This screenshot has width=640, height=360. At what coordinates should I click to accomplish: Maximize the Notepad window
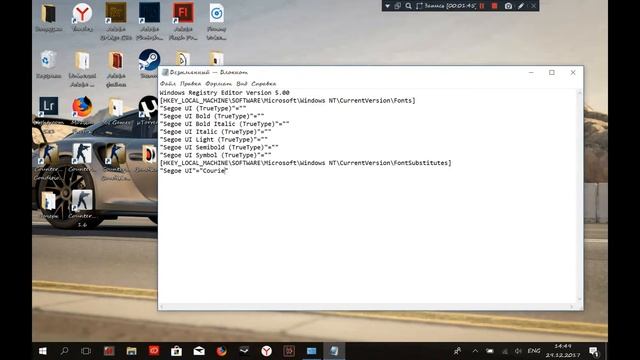(x=552, y=73)
